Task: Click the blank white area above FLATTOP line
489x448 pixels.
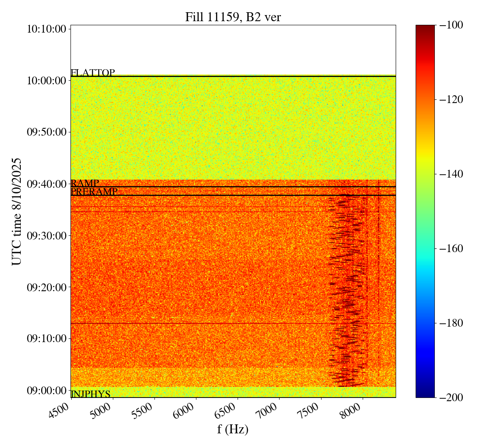Action: (233, 50)
